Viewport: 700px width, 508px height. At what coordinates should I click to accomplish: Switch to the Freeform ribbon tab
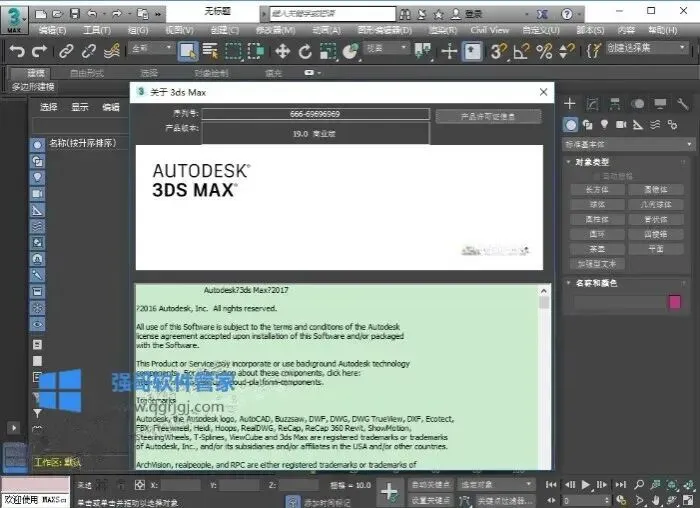tap(87, 73)
